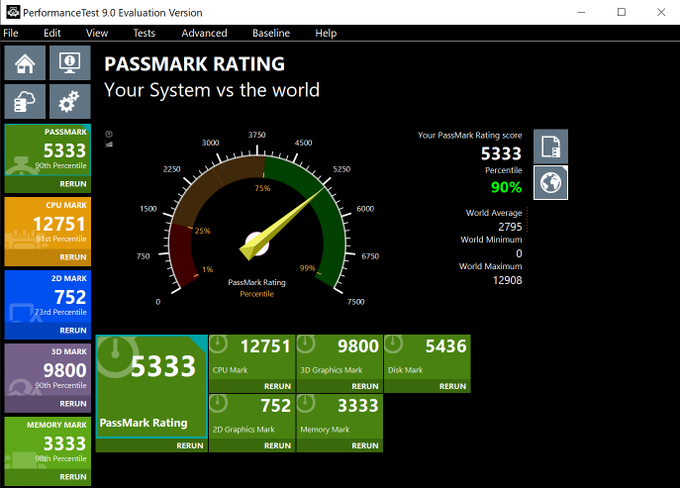
Task: Rerun under CPU Mark bottom tile
Action: point(278,386)
